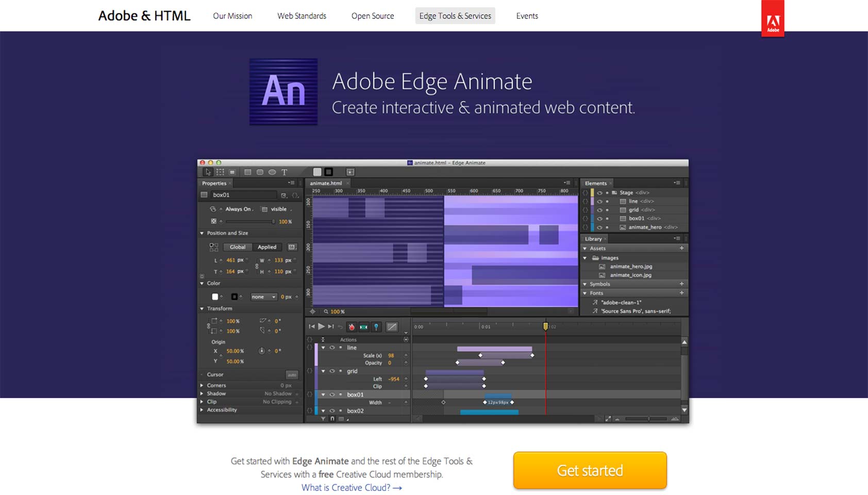The image size is (868, 495).
Task: Choose the Transform tool
Action: pyautogui.click(x=220, y=172)
